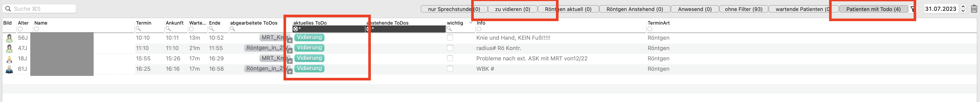The width and height of the screenshot is (980, 102).
Task: Click the patient avatar of the 18J row
Action: [x=9, y=59]
